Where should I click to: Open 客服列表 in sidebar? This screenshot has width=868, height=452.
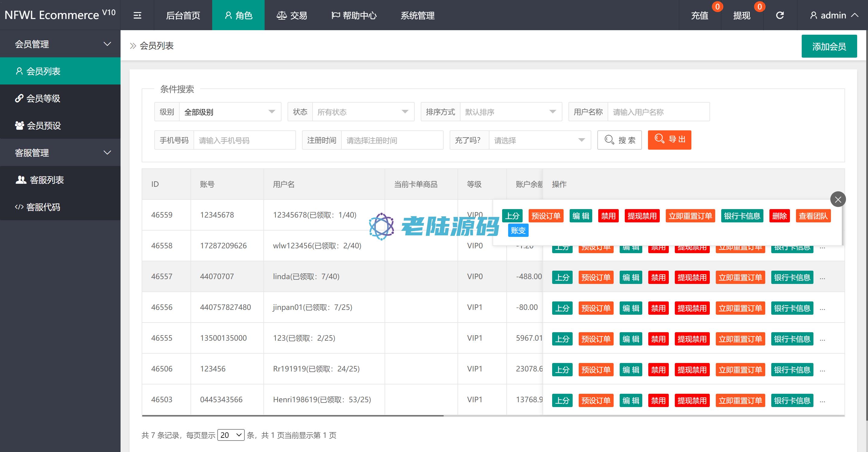tap(40, 180)
